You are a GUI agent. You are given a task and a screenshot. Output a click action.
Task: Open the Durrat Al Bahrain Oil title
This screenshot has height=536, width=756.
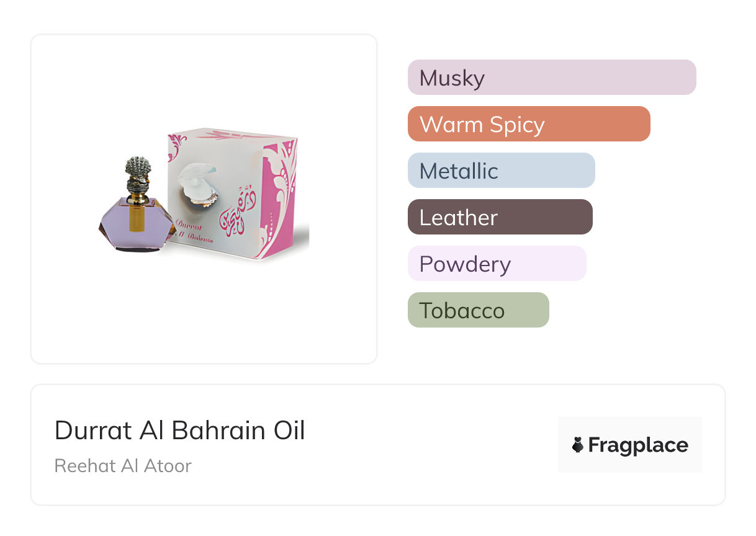click(180, 431)
